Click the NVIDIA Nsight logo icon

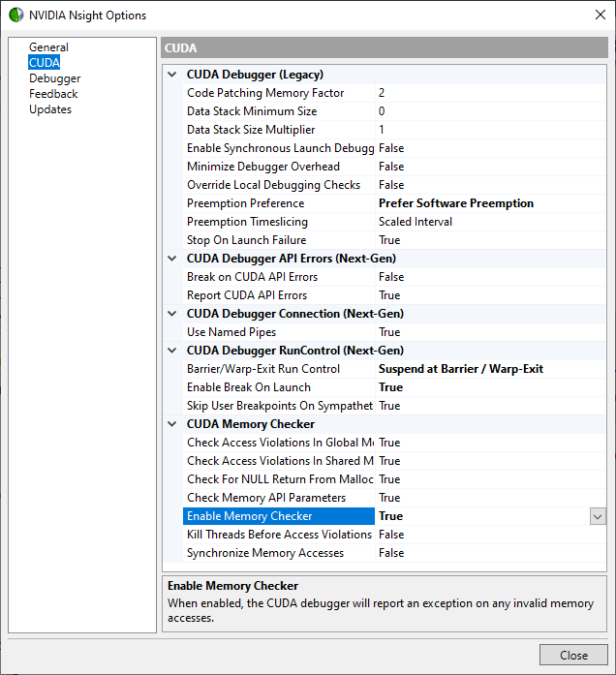15,15
